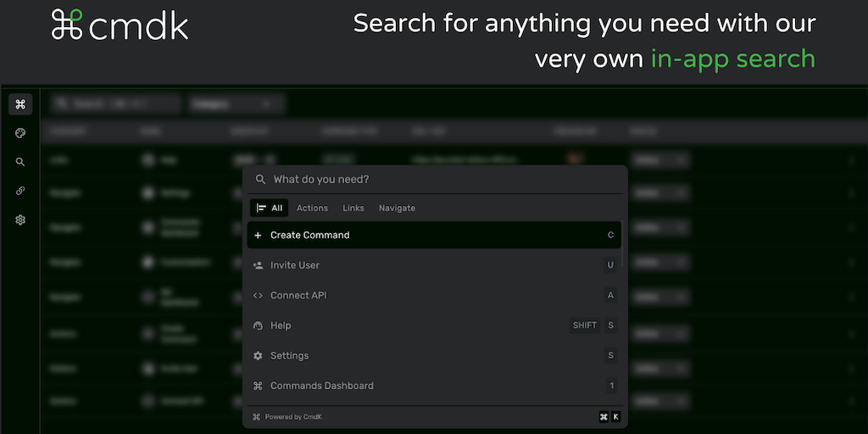Switch to the Links tab

(353, 209)
